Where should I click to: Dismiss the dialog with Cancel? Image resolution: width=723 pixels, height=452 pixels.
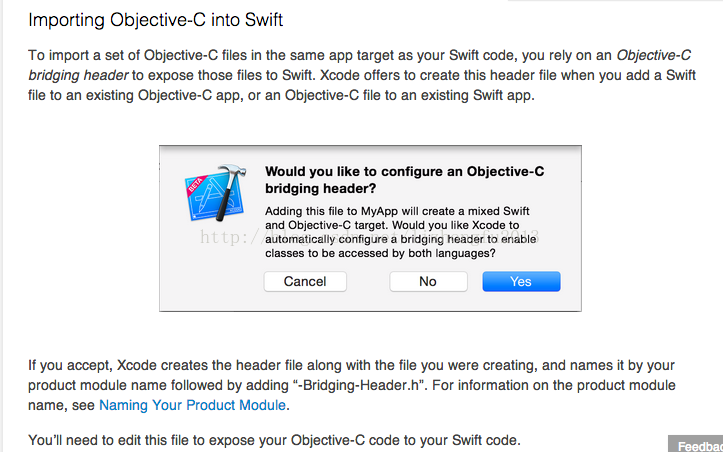305,281
